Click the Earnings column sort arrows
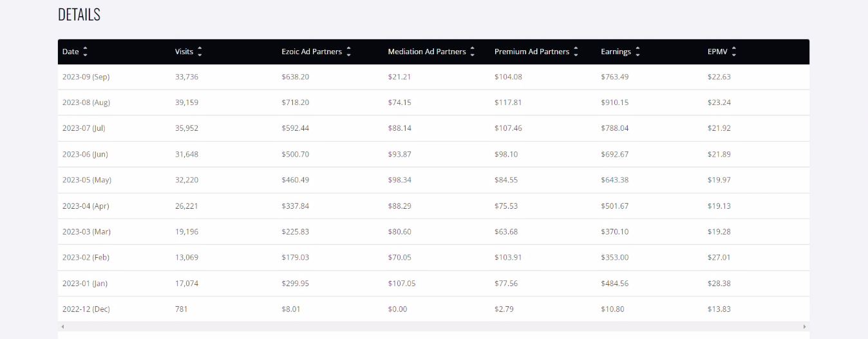Screen dimensions: 868x339 [637, 52]
